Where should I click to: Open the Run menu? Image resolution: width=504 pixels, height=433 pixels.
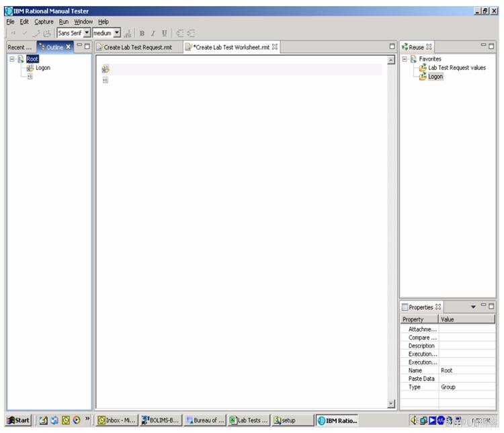point(64,22)
